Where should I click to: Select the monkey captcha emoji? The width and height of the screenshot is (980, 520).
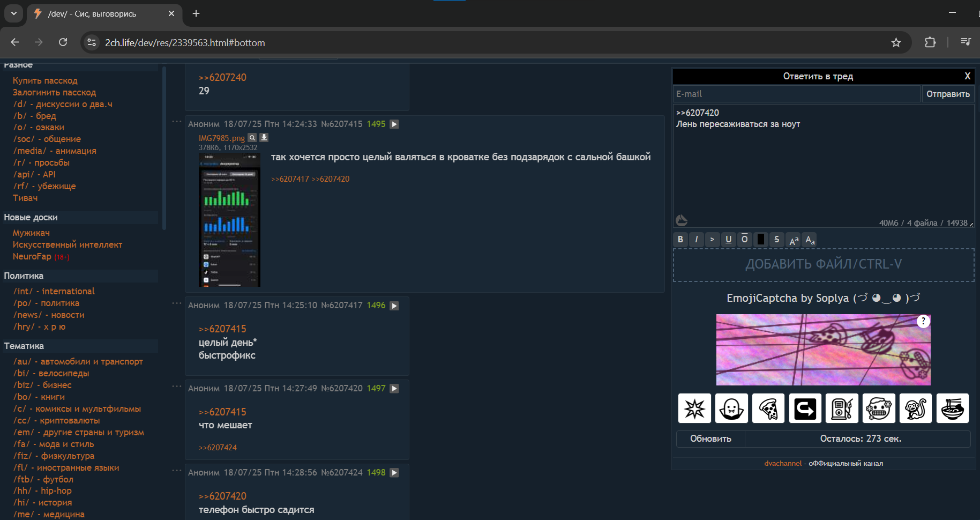(916, 408)
